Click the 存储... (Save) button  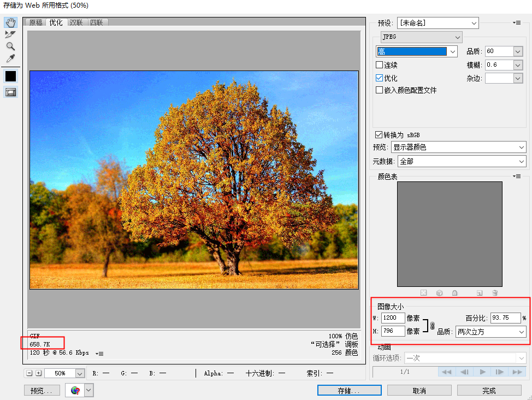pos(349,391)
